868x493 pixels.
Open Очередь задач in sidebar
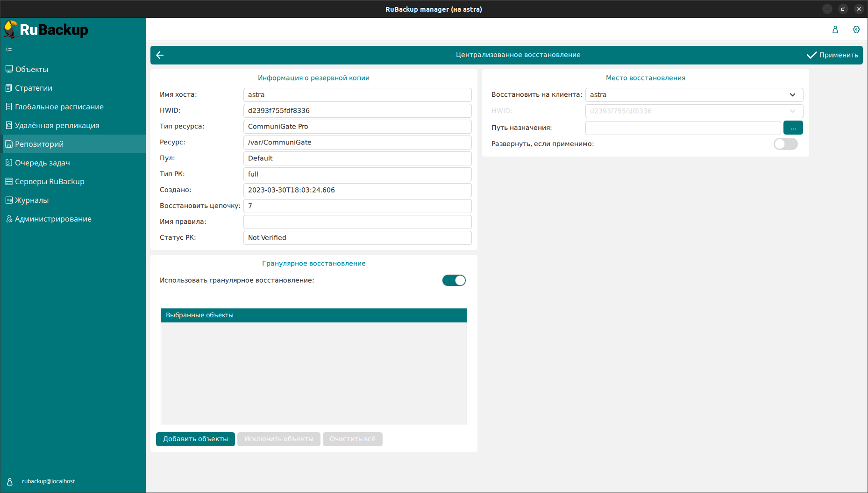(43, 163)
